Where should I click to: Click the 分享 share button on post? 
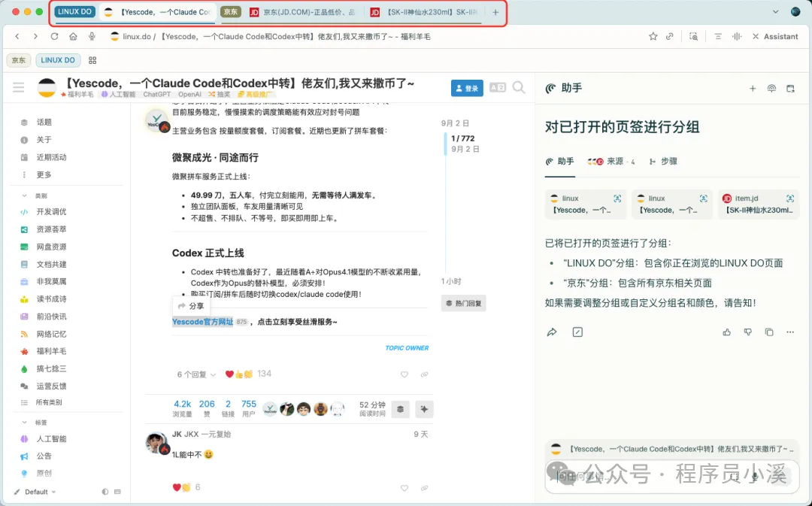tap(190, 306)
